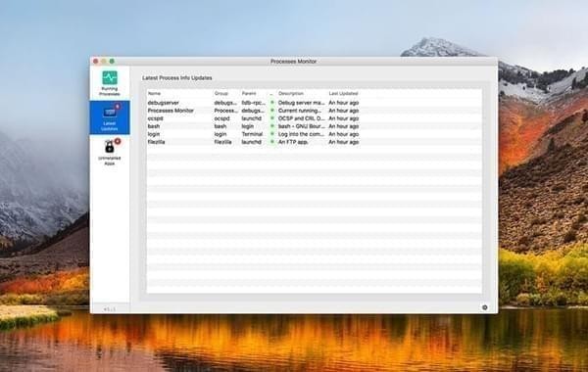Select ocspd in the Name column
This screenshot has height=372, width=588.
click(x=155, y=118)
